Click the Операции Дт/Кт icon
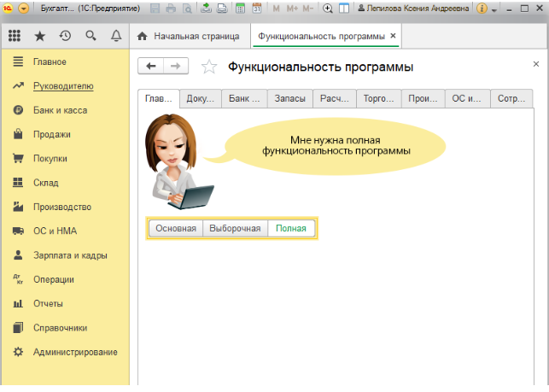Screen dimensions: 549x392 tap(18, 279)
